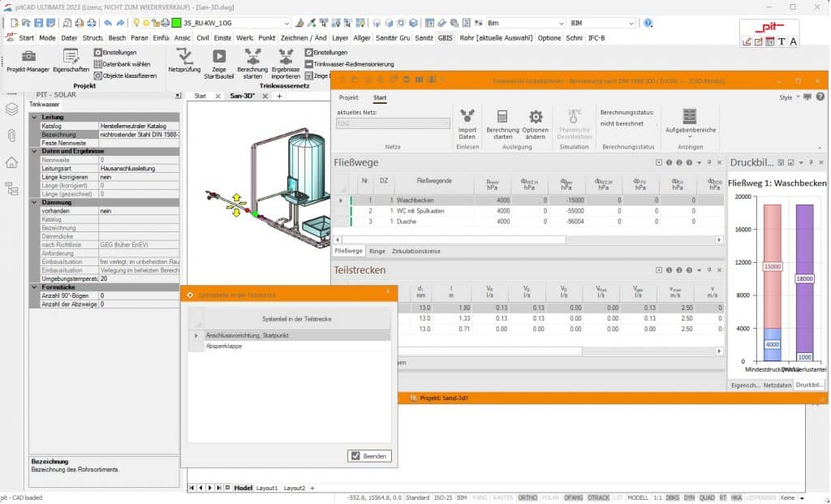This screenshot has width=831, height=504.
Task: Open the Sanitär Gru menu
Action: point(393,37)
